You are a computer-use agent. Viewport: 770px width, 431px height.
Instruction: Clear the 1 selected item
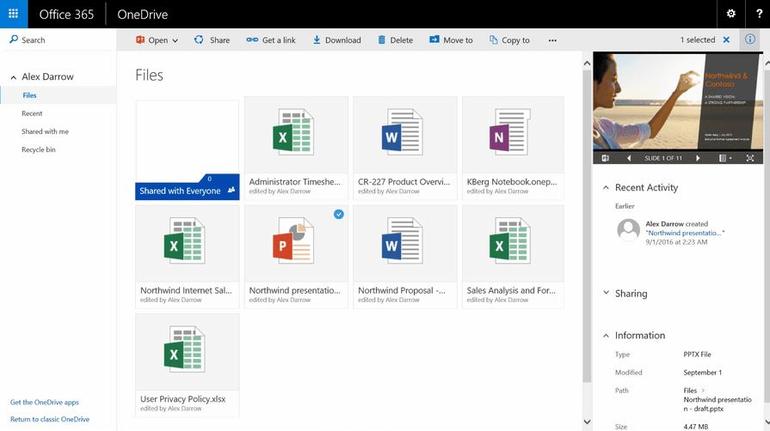click(726, 40)
